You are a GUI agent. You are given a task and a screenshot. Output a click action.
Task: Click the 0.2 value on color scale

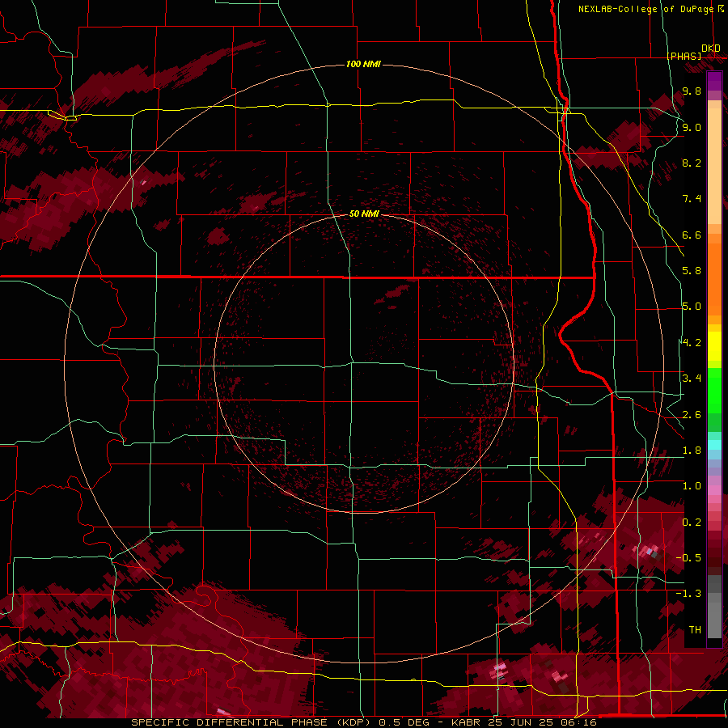(692, 523)
